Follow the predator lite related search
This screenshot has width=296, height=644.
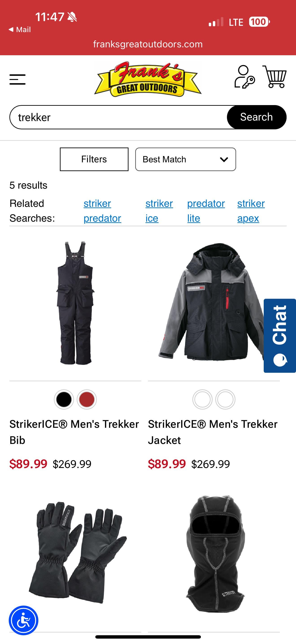pyautogui.click(x=206, y=211)
